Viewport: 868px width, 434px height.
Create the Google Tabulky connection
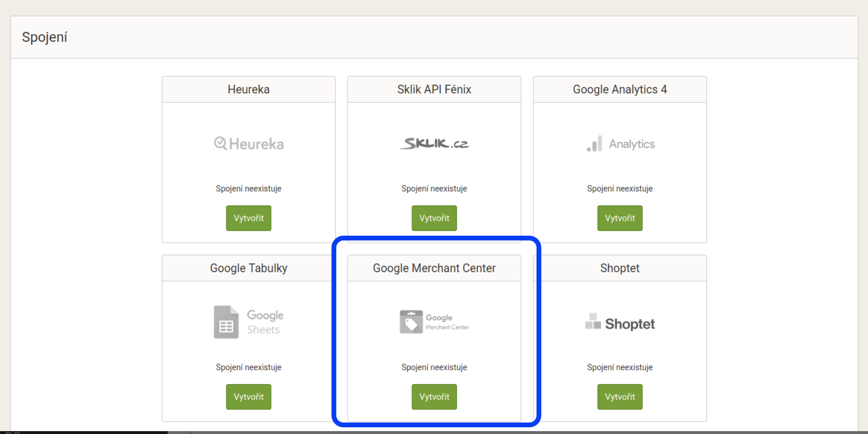pyautogui.click(x=249, y=397)
